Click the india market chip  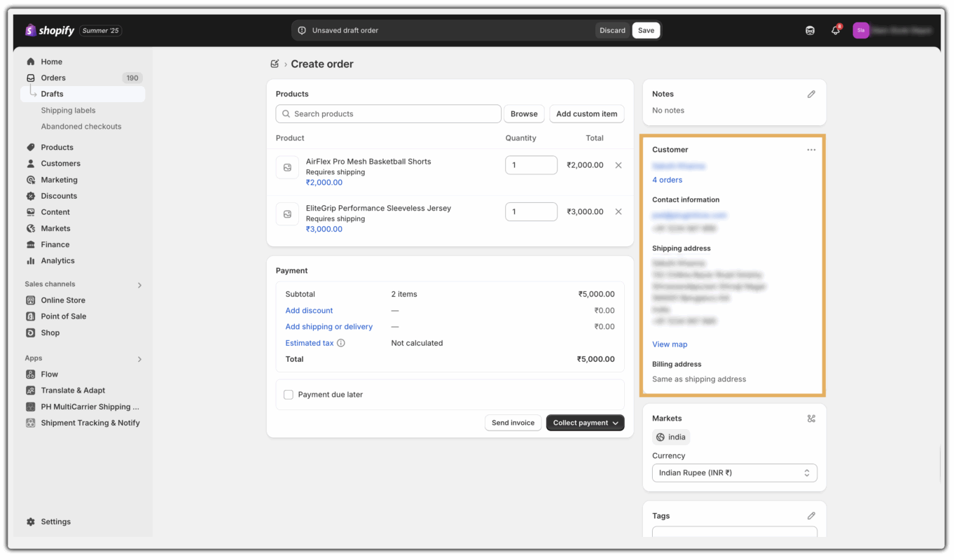pos(671,437)
